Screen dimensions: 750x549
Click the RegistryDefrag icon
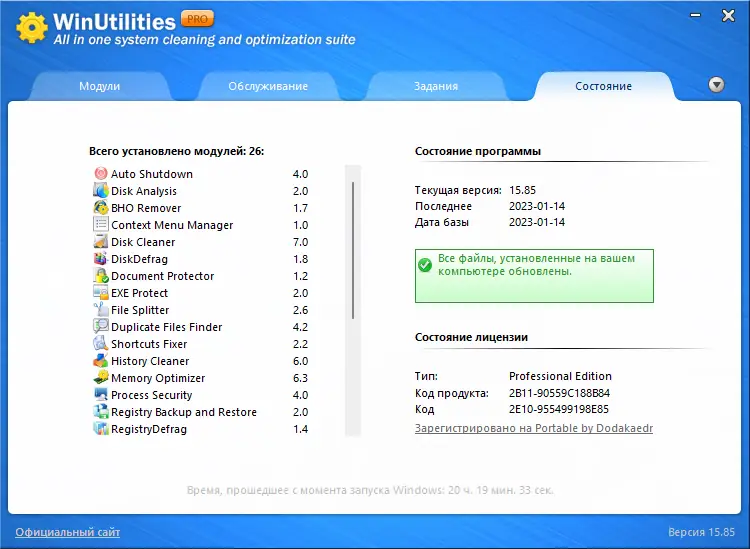click(x=100, y=428)
